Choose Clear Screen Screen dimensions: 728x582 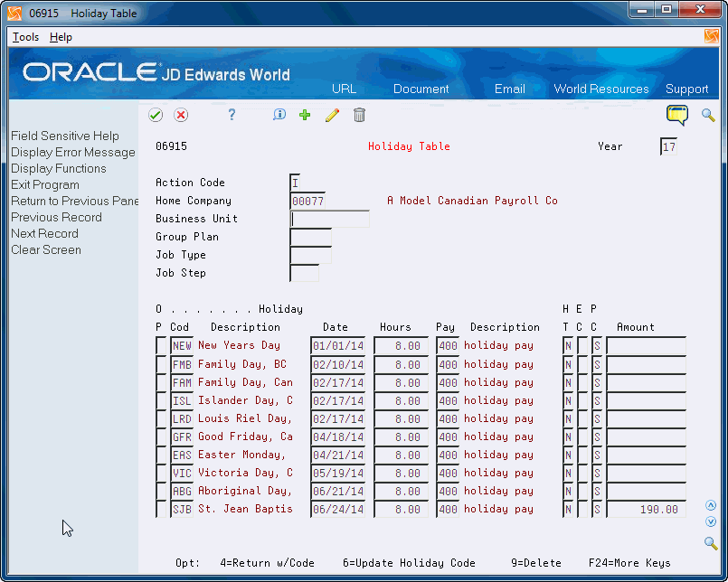(46, 249)
